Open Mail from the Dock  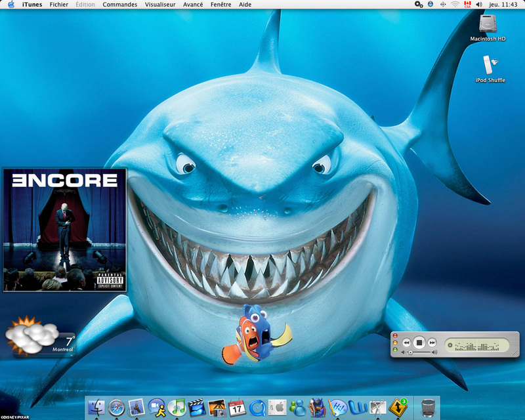[x=136, y=408]
